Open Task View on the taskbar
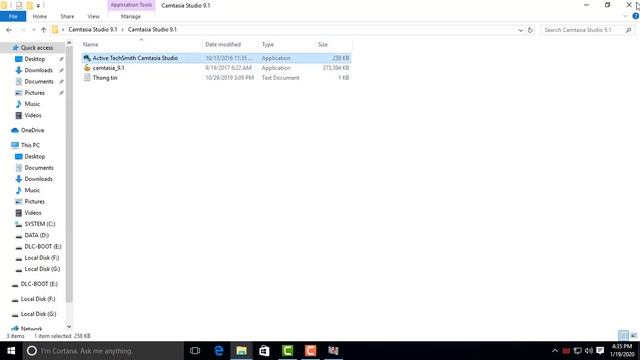Screen dimensions: 640x360 point(195,351)
